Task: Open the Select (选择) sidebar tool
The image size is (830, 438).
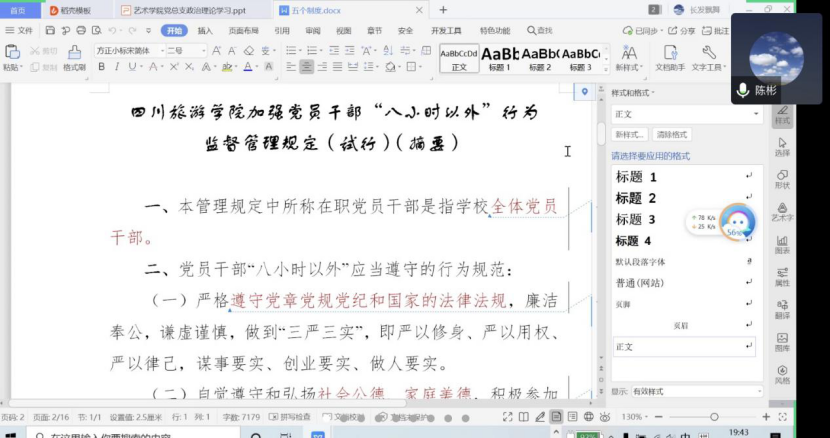Action: (782, 147)
